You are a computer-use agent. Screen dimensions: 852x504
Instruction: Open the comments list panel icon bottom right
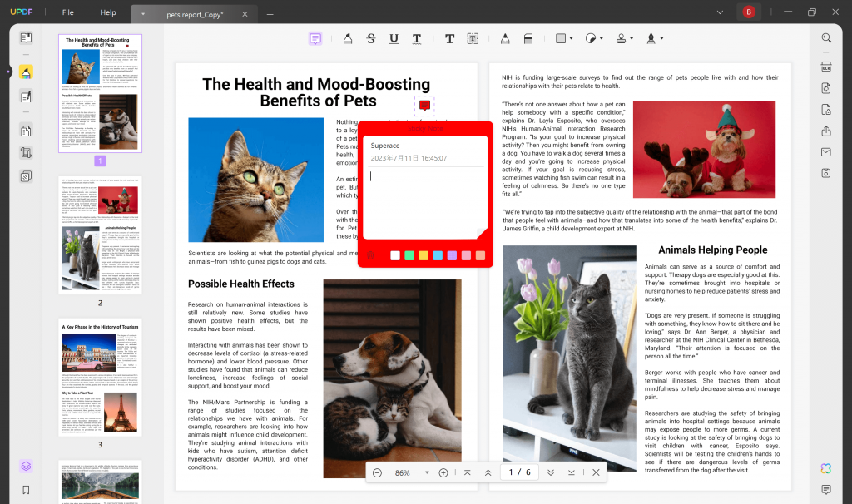point(826,489)
